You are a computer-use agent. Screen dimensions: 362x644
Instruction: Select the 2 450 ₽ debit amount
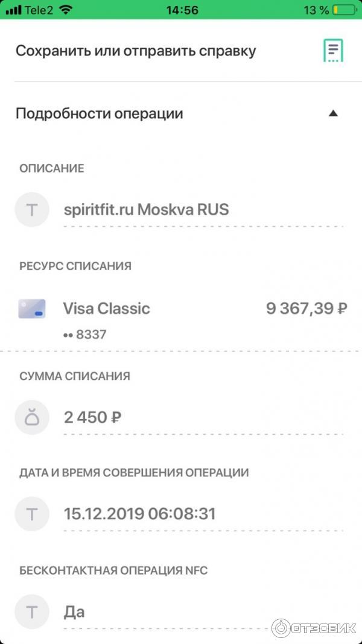92,417
